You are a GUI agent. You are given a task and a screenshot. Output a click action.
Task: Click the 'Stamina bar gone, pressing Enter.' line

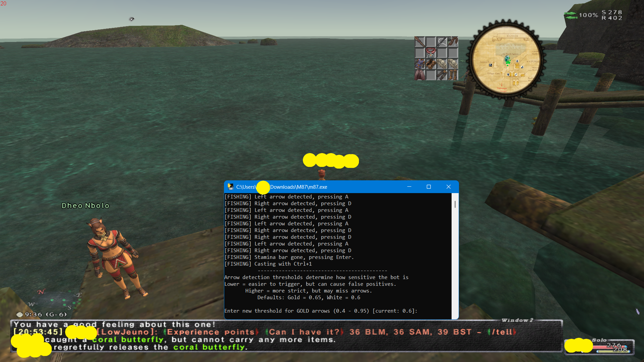289,257
